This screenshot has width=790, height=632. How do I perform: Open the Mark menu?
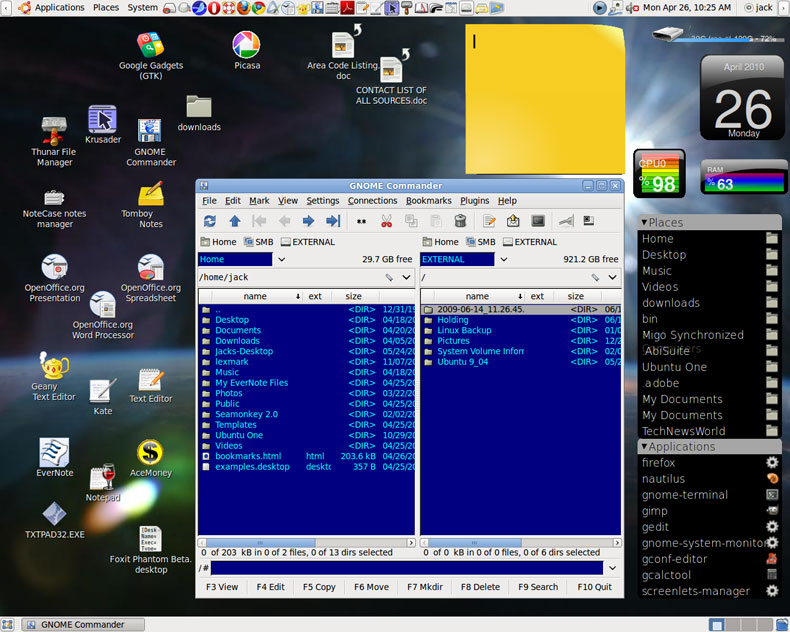click(x=259, y=201)
